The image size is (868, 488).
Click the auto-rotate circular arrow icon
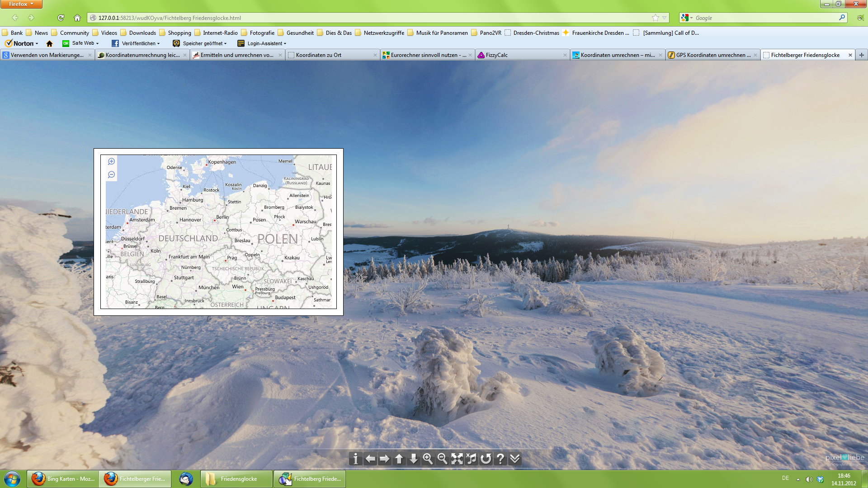pyautogui.click(x=486, y=459)
